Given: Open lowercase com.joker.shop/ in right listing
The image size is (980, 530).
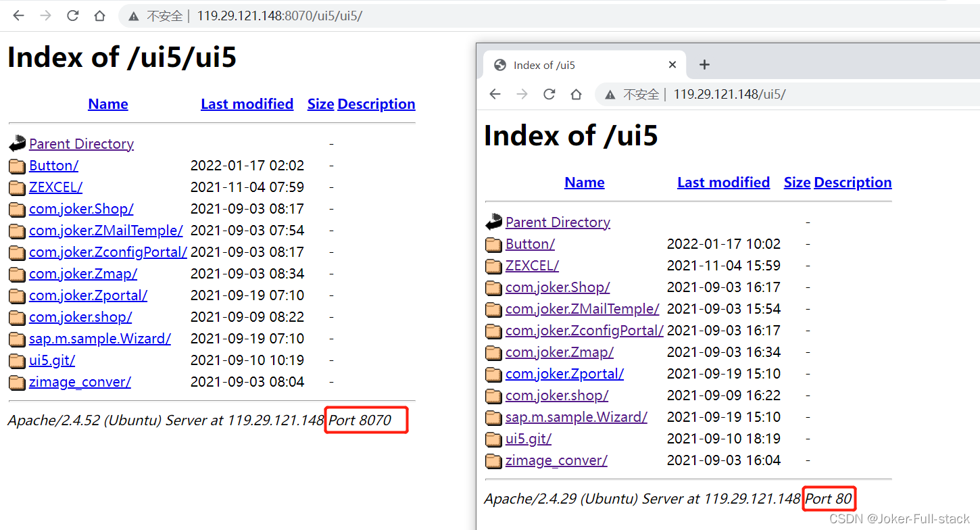Looking at the screenshot, I should click(557, 395).
